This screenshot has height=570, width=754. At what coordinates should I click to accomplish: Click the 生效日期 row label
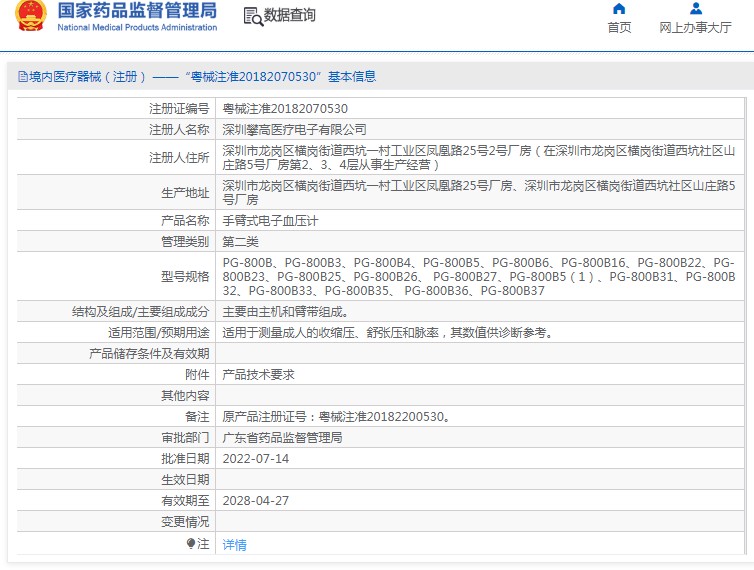[x=185, y=480]
